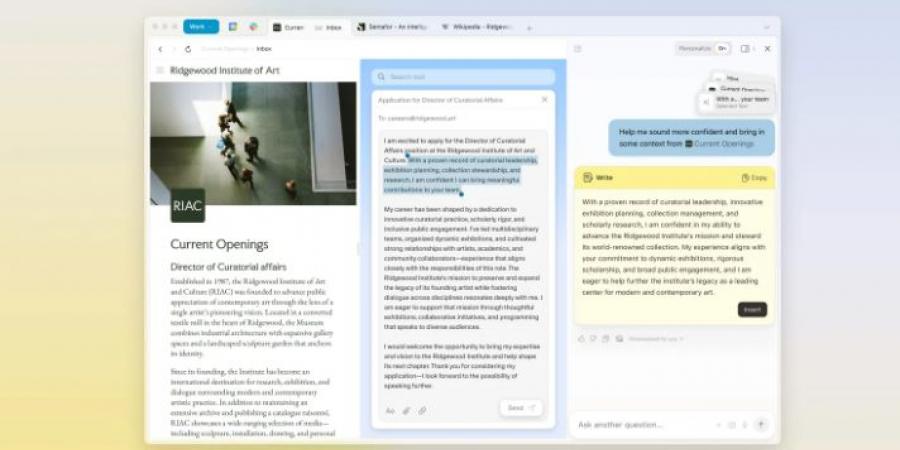This screenshot has width=900, height=450.
Task: Open the Ridgewood Institute hamburger menu
Action: pos(160,70)
